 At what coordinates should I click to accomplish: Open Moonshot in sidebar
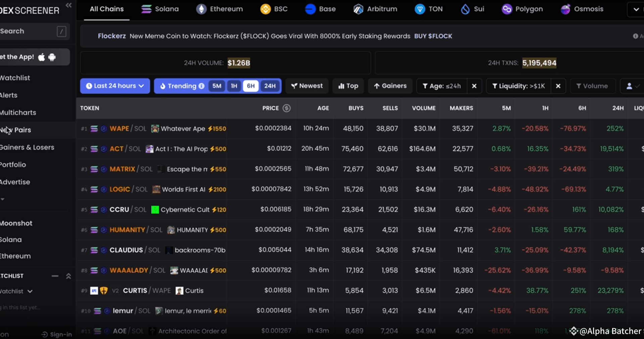pos(16,223)
